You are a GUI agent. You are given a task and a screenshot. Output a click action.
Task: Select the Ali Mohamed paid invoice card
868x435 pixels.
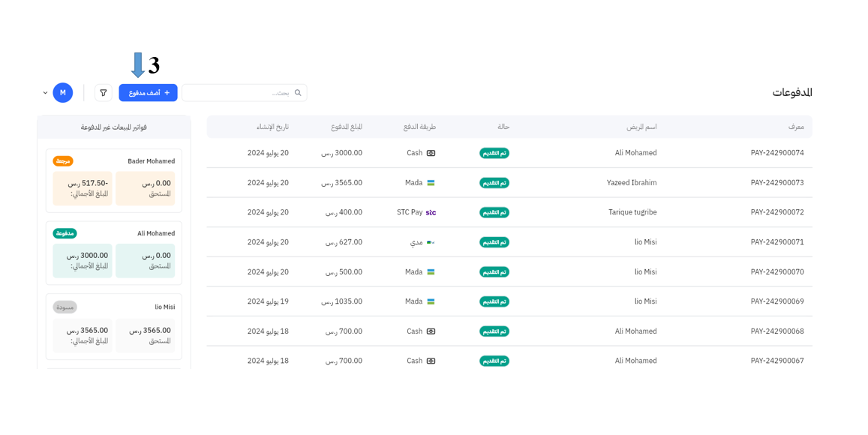pyautogui.click(x=114, y=253)
